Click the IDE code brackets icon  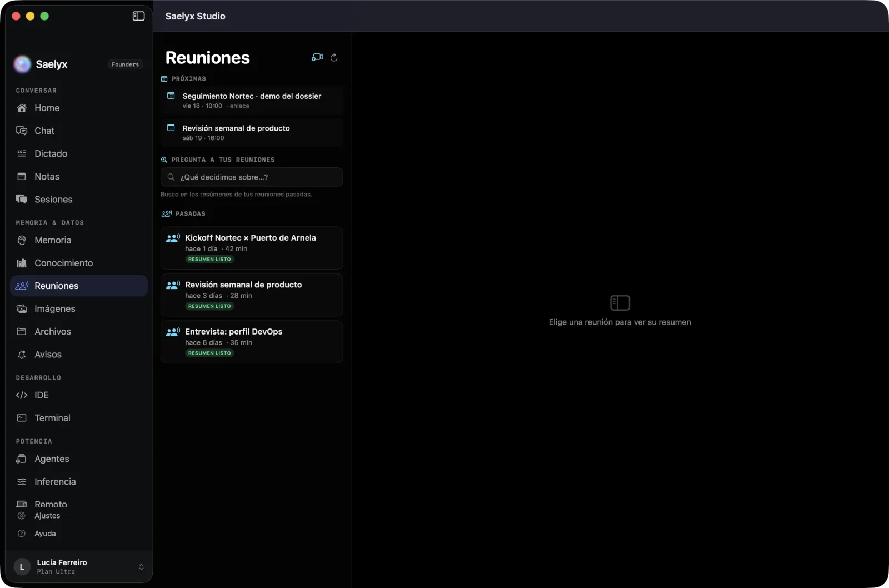[22, 395]
